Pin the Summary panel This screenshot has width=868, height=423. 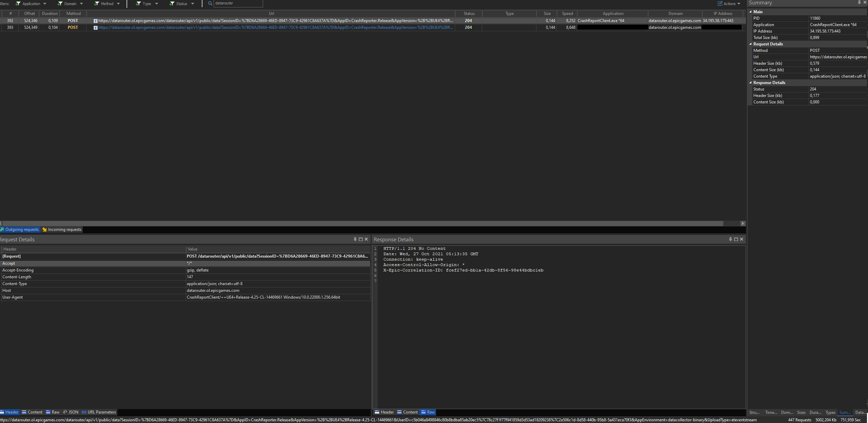859,2
